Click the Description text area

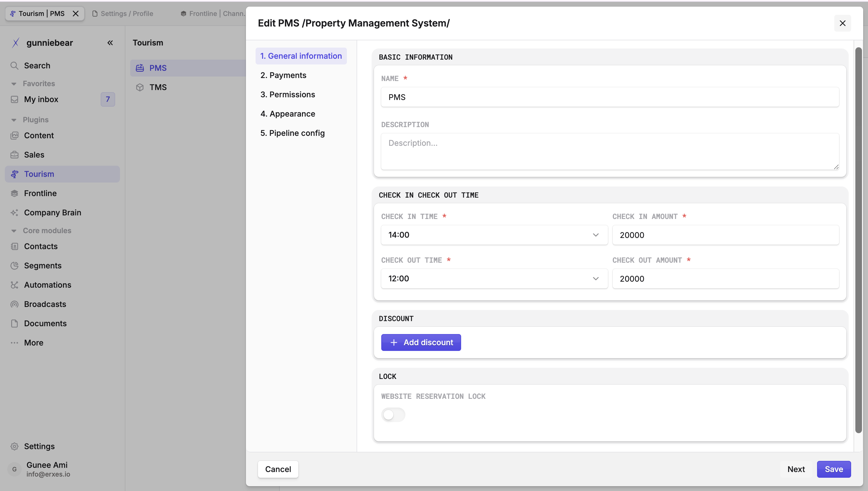[x=610, y=152]
